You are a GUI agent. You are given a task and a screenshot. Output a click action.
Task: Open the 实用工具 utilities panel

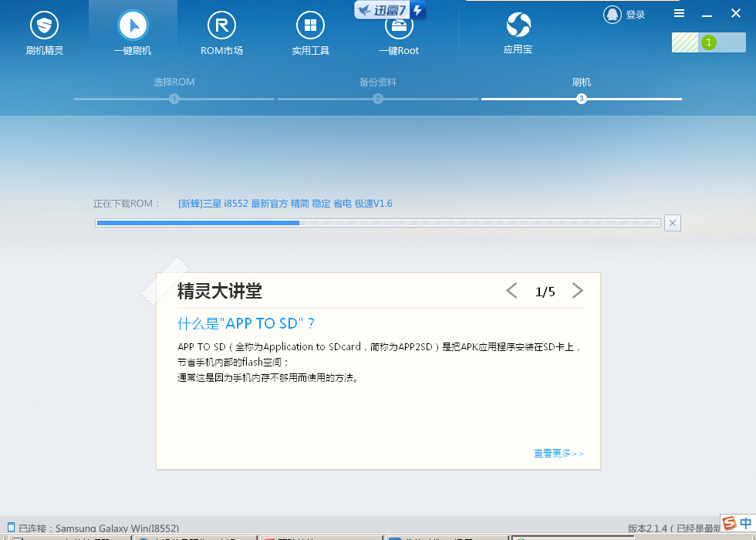coord(310,31)
